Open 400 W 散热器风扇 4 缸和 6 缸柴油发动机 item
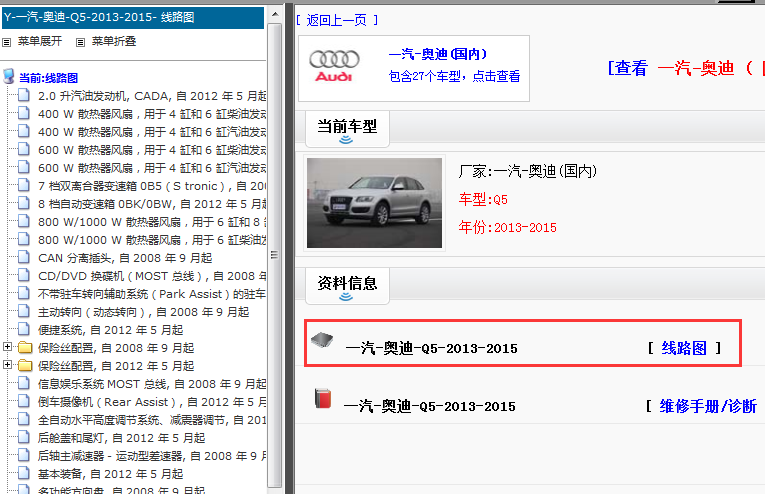Image resolution: width=765 pixels, height=494 pixels. click(152, 114)
